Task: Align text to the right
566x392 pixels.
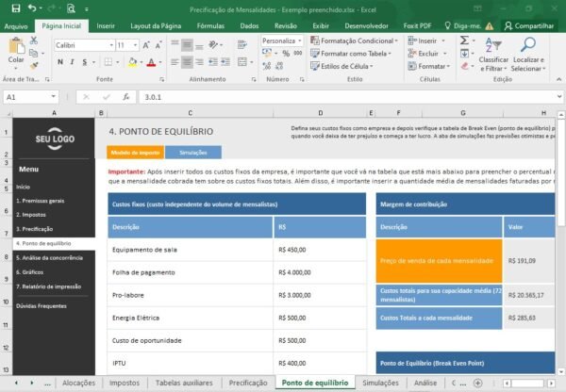Action: tap(199, 62)
